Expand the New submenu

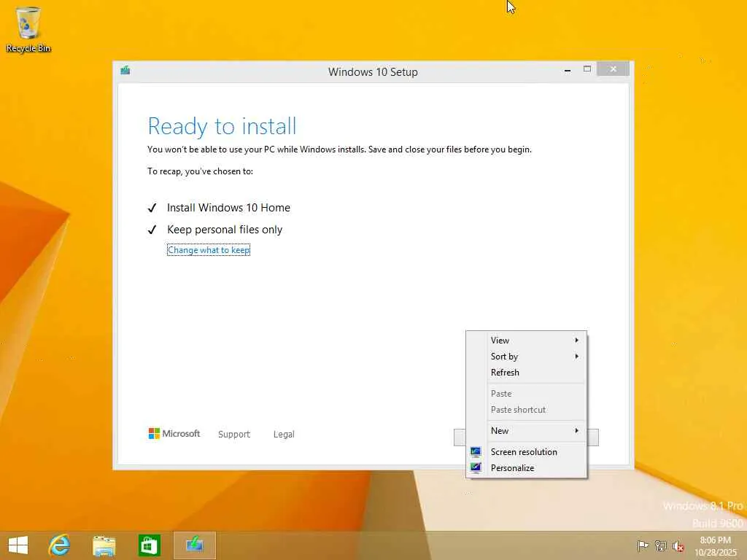pyautogui.click(x=527, y=430)
